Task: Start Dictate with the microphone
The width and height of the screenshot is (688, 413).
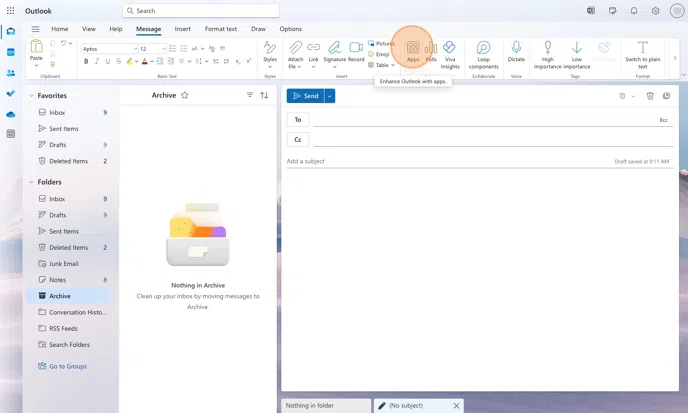Action: tap(516, 51)
